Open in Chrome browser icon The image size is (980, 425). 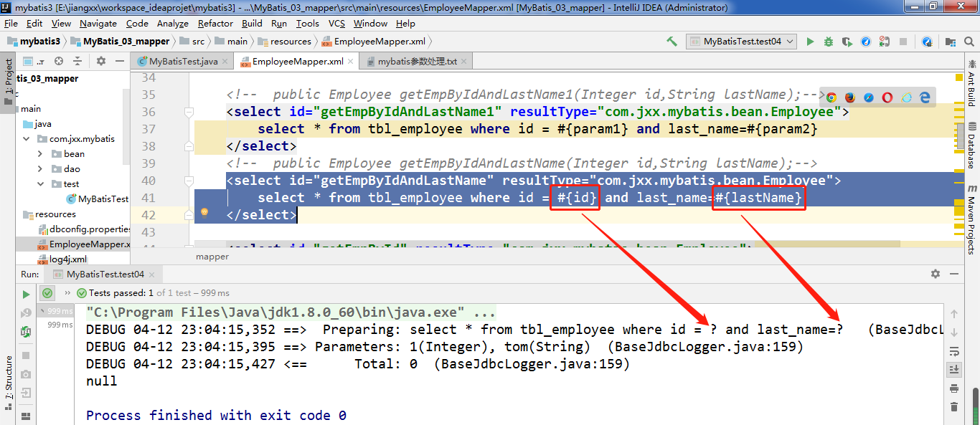coord(831,97)
